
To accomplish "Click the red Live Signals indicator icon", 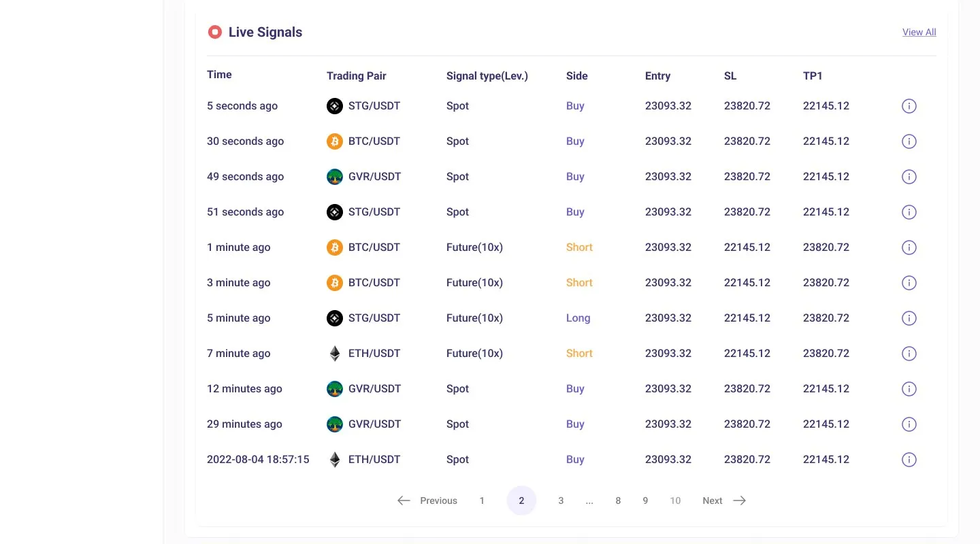I will tap(214, 32).
